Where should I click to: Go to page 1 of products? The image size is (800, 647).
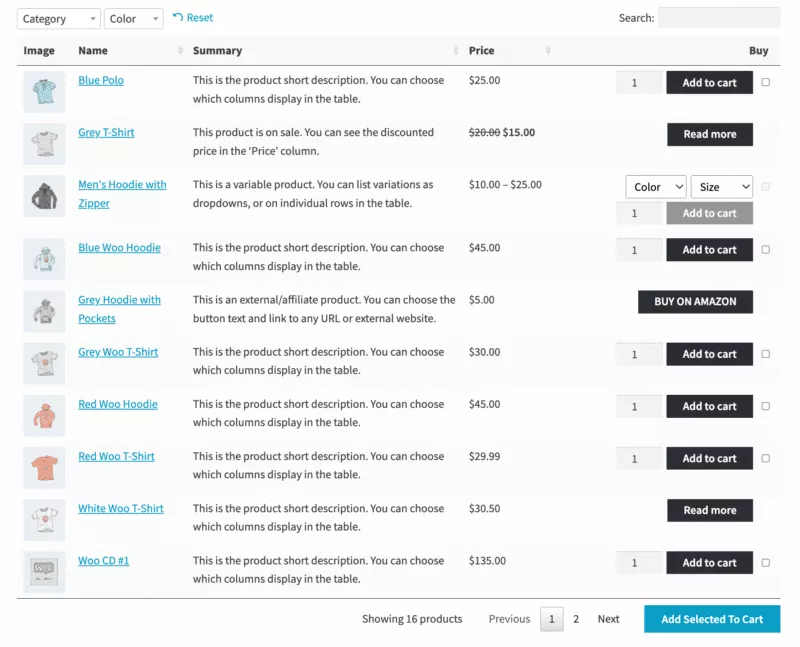pyautogui.click(x=552, y=619)
